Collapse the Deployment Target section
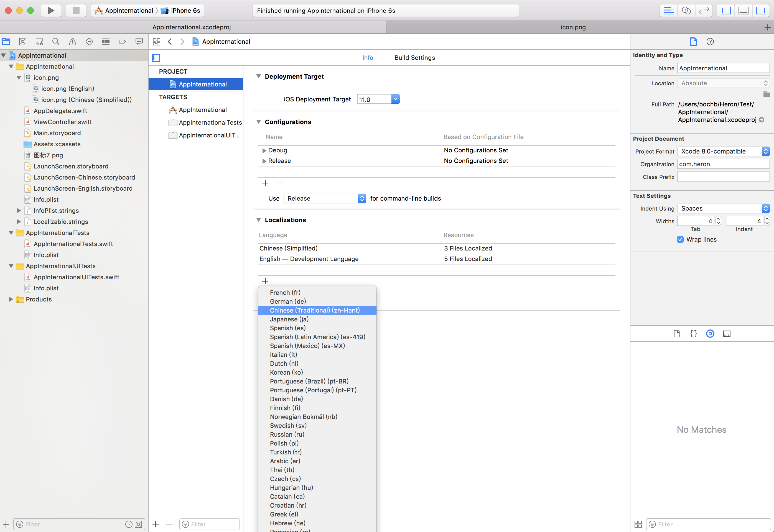The height and width of the screenshot is (532, 774). 258,76
